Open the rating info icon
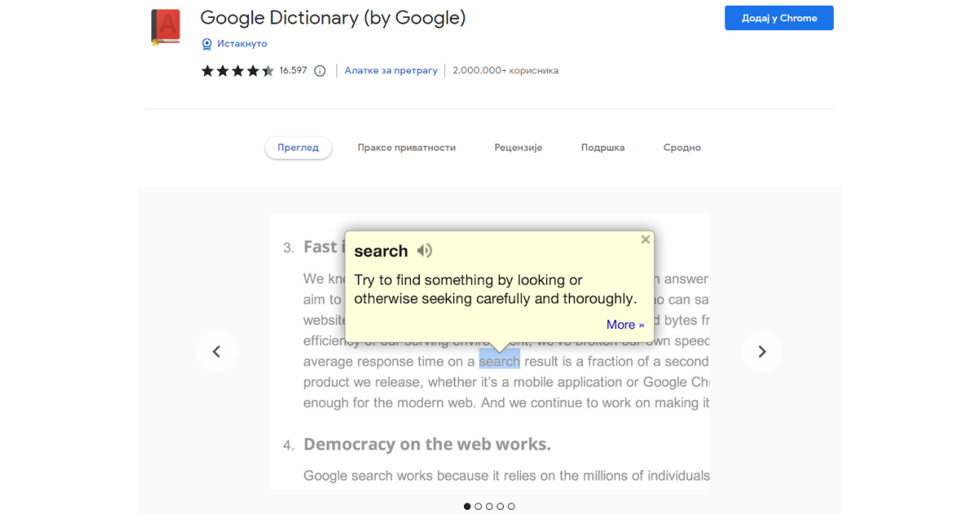Image resolution: width=980 pixels, height=514 pixels. tap(320, 71)
